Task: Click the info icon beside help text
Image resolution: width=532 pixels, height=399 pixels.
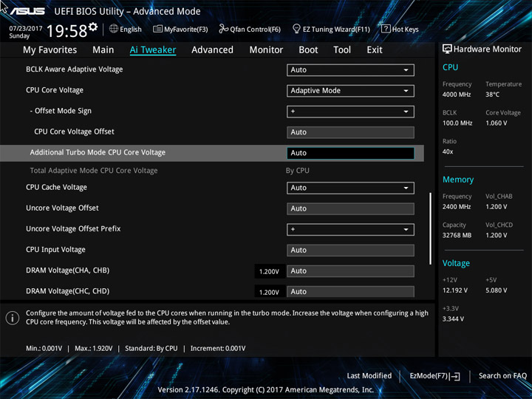Action: 13,318
